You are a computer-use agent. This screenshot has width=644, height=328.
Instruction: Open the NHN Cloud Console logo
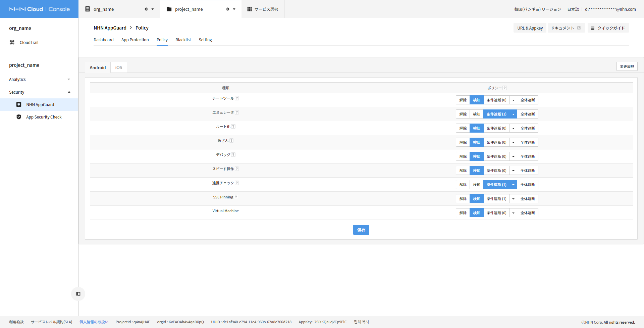[39, 9]
